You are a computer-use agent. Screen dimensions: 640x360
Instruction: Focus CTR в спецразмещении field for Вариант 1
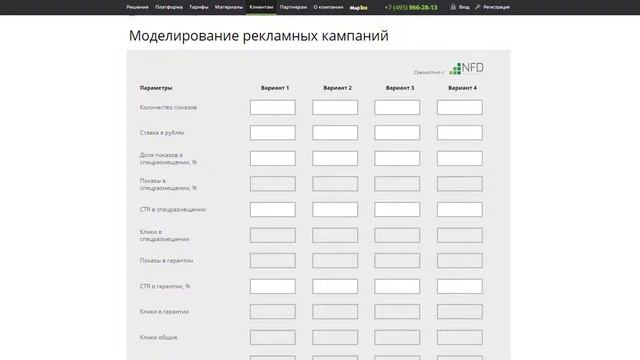click(273, 209)
